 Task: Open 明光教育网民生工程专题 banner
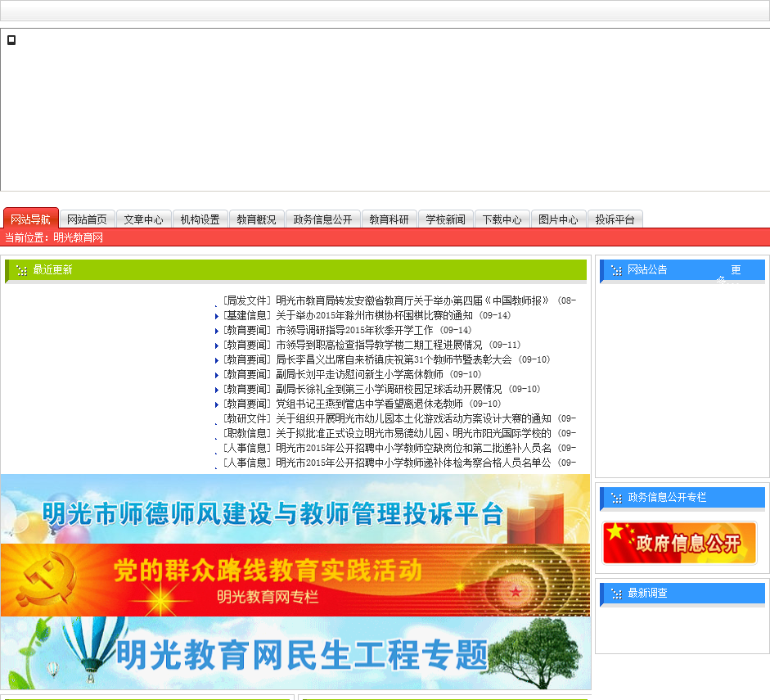295,653
